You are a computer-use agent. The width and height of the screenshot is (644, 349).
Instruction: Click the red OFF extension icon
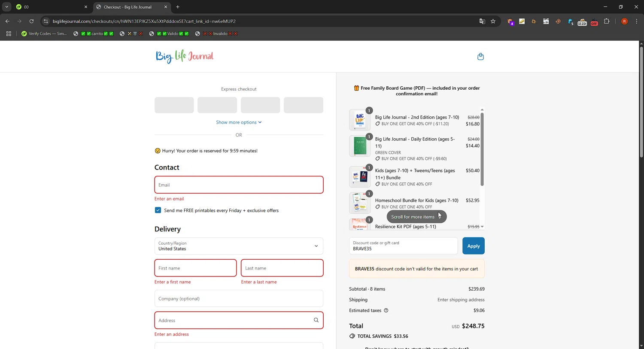594,21
